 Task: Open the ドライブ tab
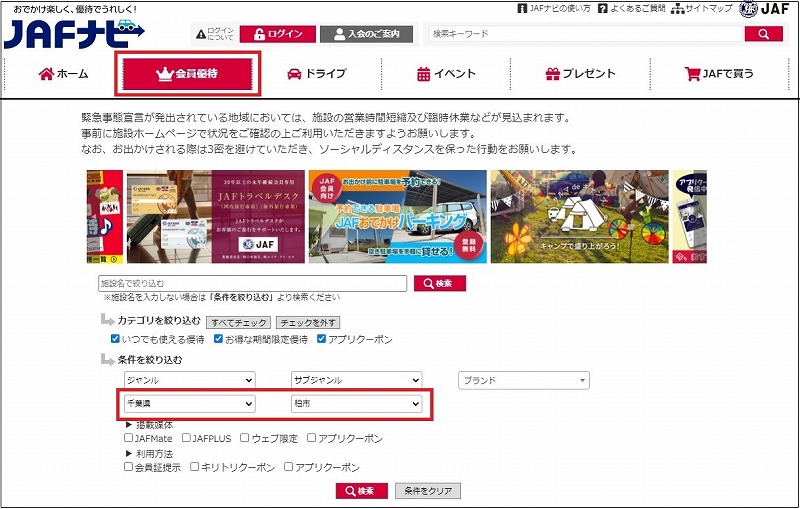click(x=316, y=73)
